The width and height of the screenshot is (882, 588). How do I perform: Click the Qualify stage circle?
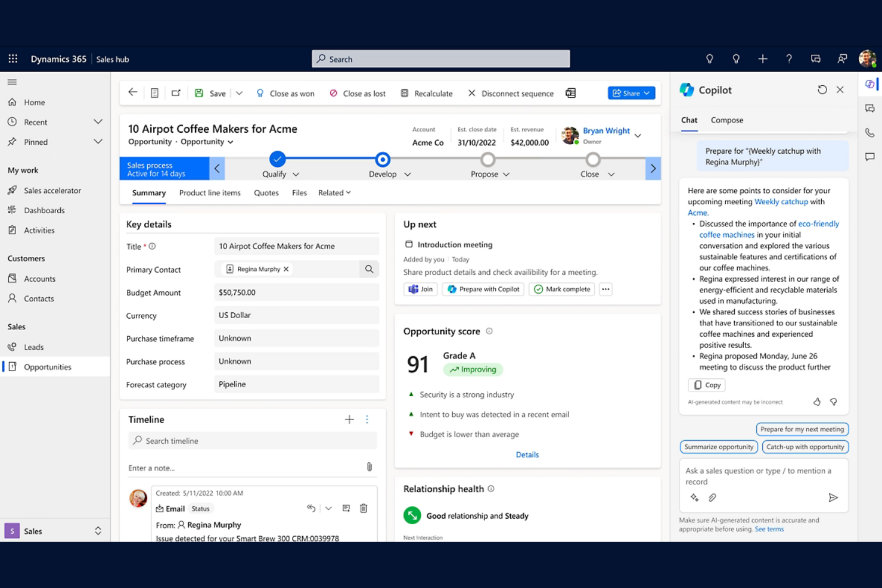pos(277,159)
